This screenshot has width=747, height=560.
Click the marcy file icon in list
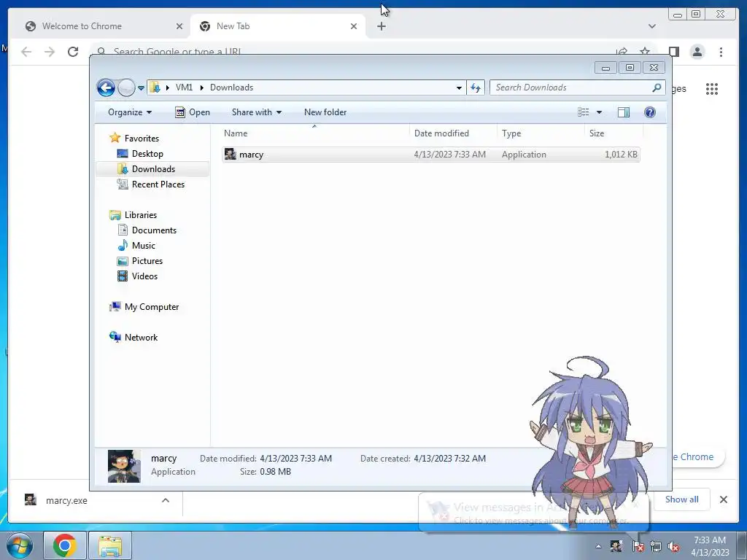(230, 154)
